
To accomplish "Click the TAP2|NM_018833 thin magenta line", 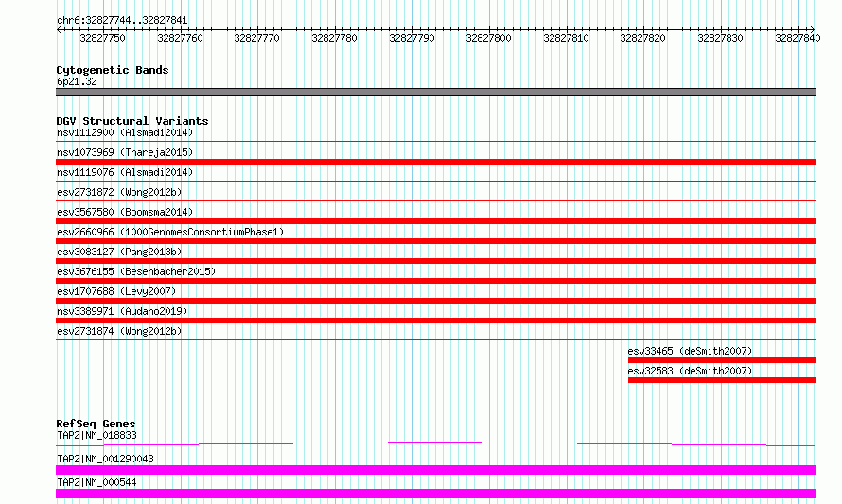I will click(435, 443).
